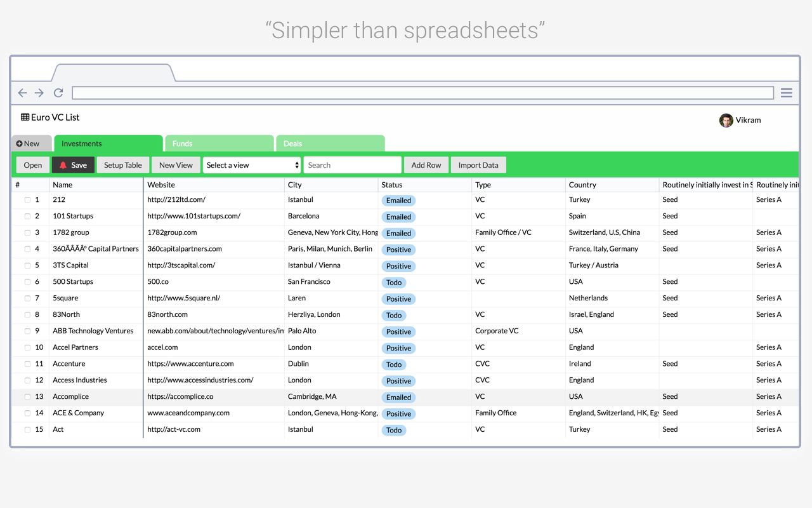Click the City column header
812x508 pixels.
point(331,185)
